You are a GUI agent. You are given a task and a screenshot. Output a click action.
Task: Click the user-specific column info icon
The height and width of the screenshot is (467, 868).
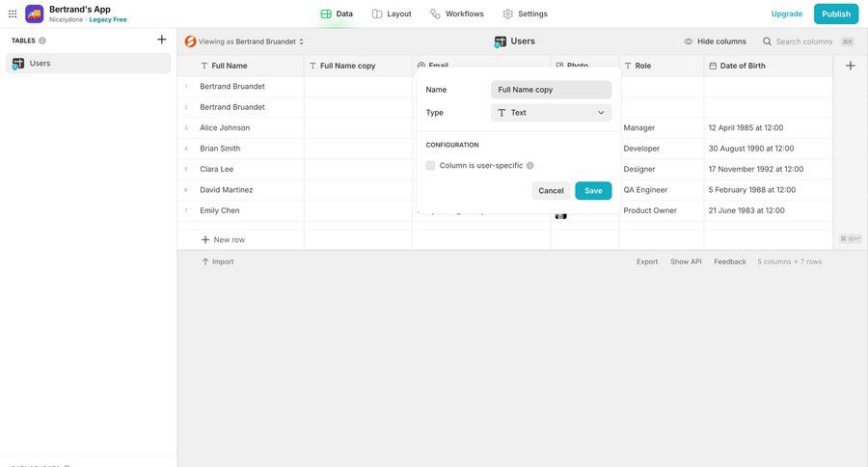pyautogui.click(x=530, y=166)
